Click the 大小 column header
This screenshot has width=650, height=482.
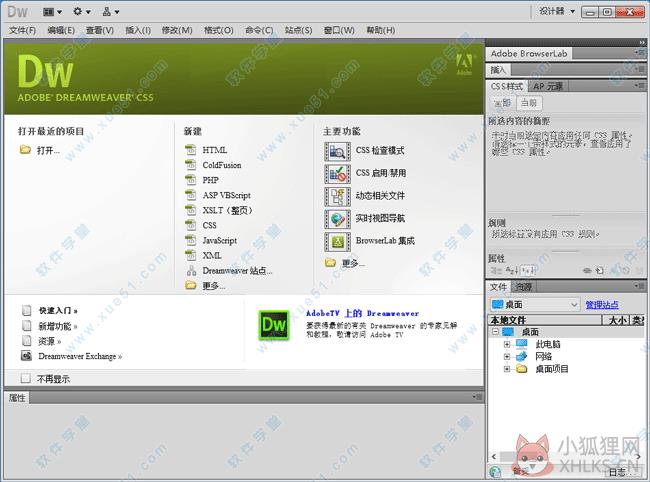point(618,320)
